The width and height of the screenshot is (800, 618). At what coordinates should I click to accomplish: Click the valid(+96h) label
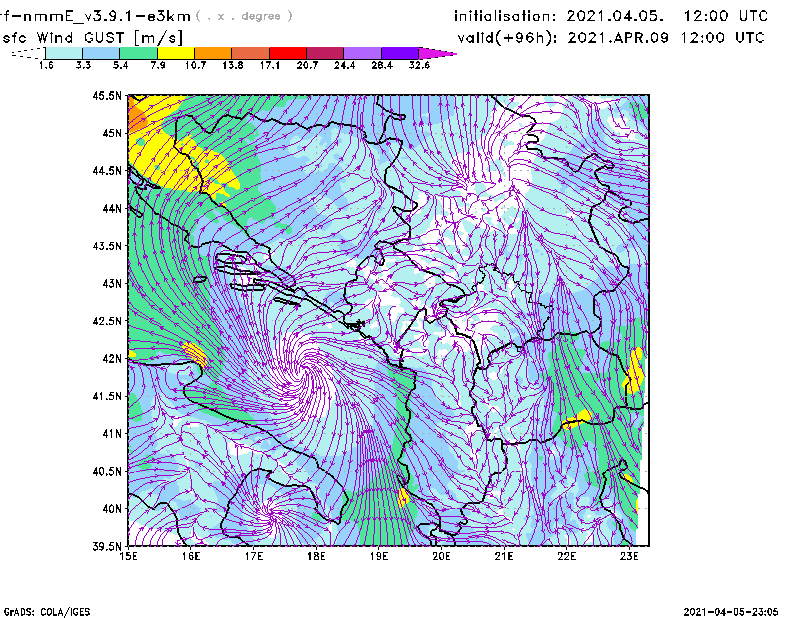(508, 38)
